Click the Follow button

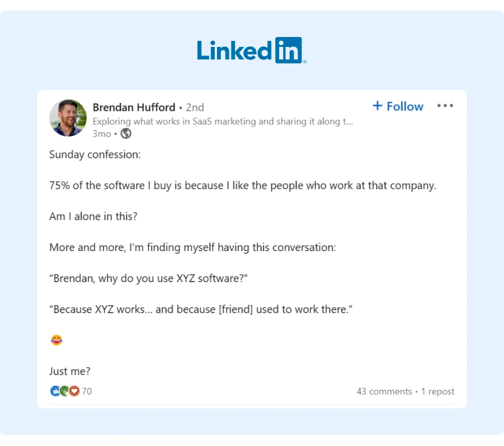(398, 106)
